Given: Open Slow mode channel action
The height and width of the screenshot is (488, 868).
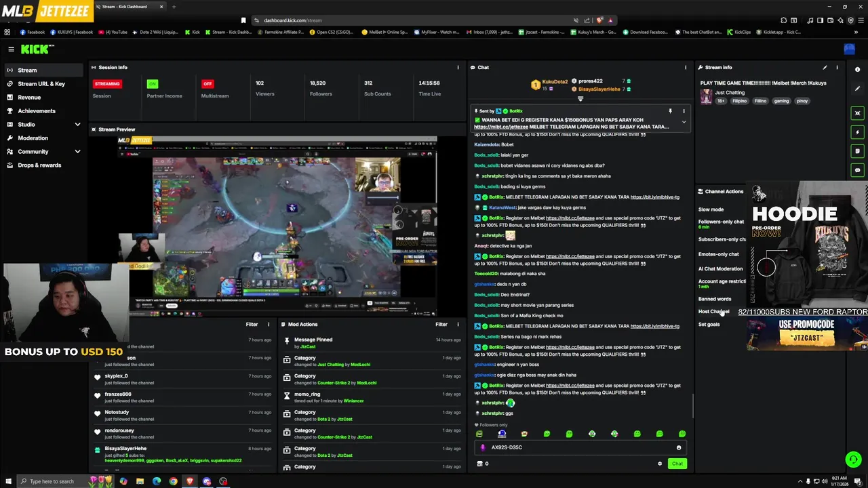Looking at the screenshot, I should pos(711,209).
